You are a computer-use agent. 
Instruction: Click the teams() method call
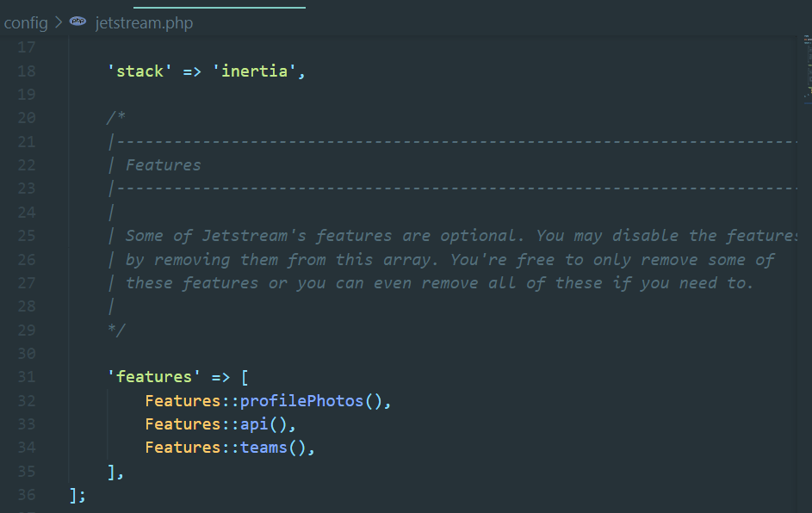pos(273,448)
